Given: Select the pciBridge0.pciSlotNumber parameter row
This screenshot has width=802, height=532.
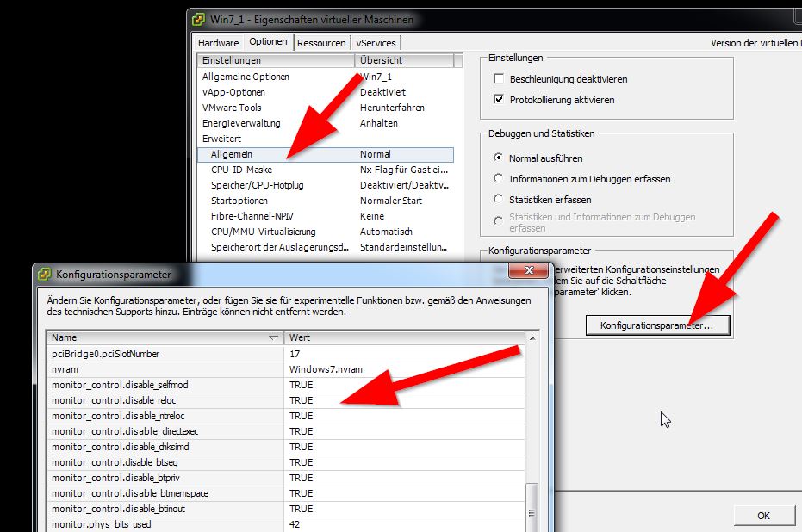Looking at the screenshot, I should pos(286,354).
